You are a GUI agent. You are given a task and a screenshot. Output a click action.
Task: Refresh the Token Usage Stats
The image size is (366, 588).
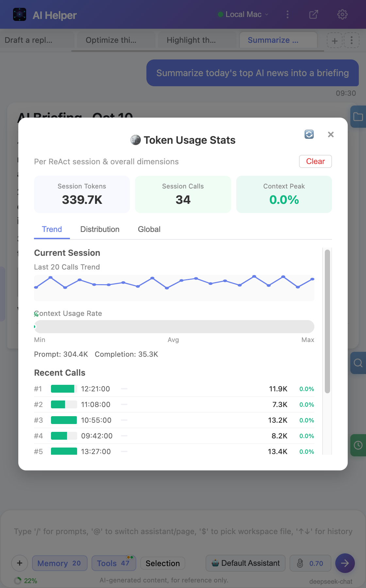(x=309, y=134)
